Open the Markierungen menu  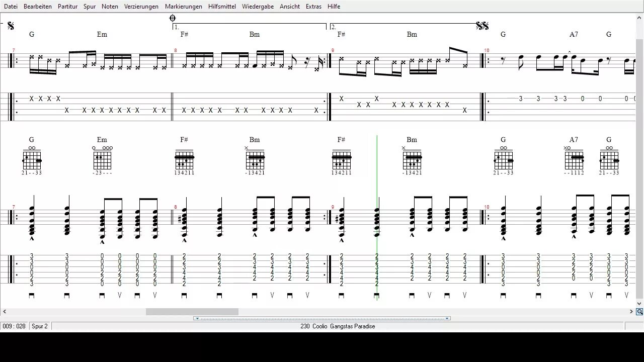click(x=184, y=7)
